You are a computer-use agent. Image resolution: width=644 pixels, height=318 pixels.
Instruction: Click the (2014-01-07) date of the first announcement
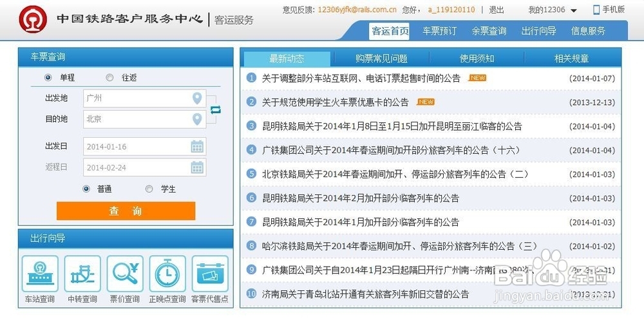click(x=592, y=79)
